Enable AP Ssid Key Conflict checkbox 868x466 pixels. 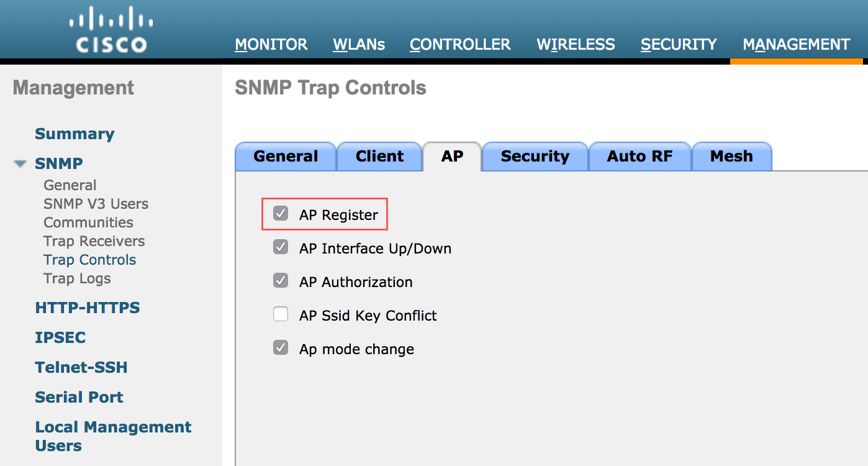(281, 315)
